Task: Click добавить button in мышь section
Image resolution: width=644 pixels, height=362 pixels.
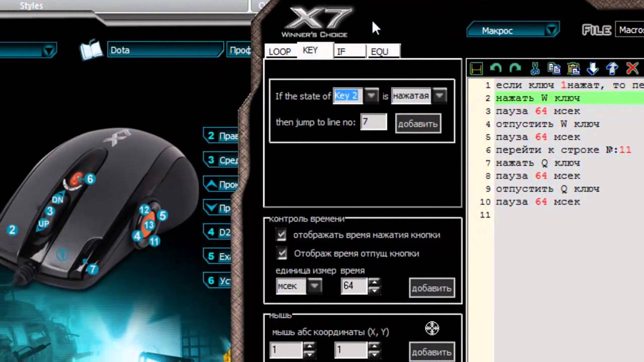Action: click(432, 352)
